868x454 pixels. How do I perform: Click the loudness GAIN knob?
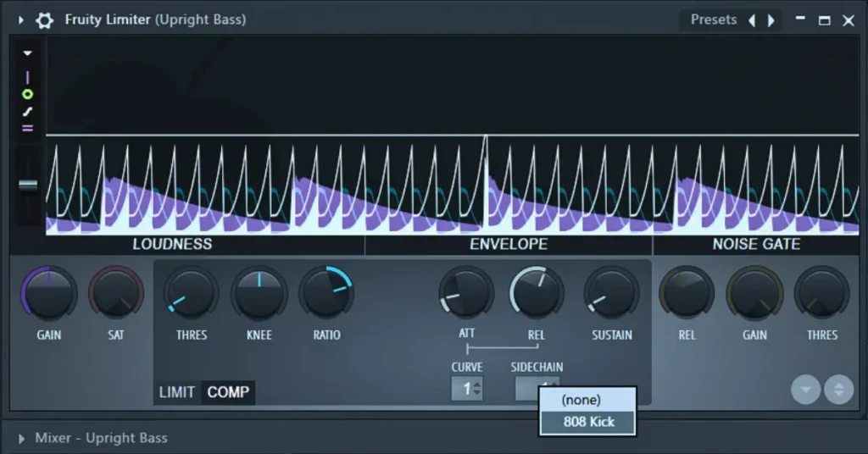(48, 294)
